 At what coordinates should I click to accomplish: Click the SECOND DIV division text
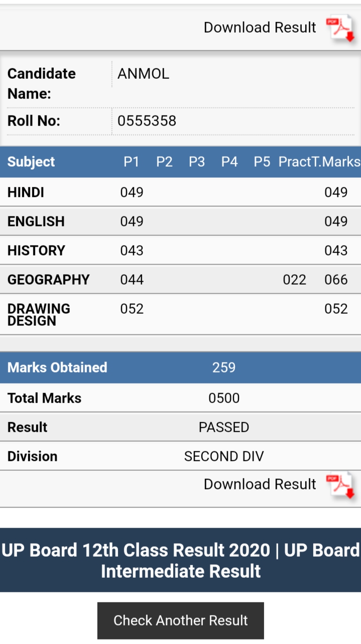tap(224, 456)
